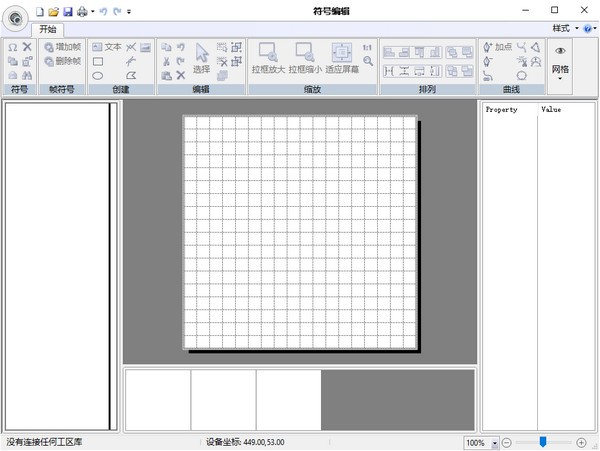Click the new document icon

[40, 11]
